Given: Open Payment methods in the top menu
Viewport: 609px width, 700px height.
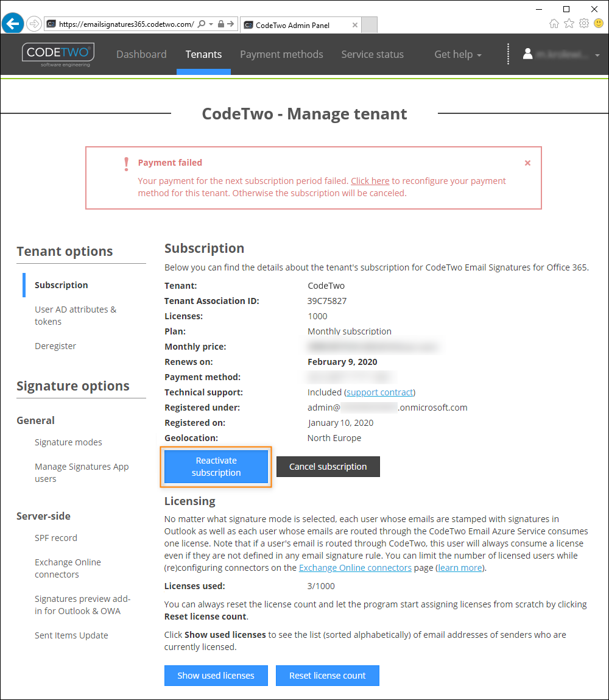Looking at the screenshot, I should coord(281,54).
